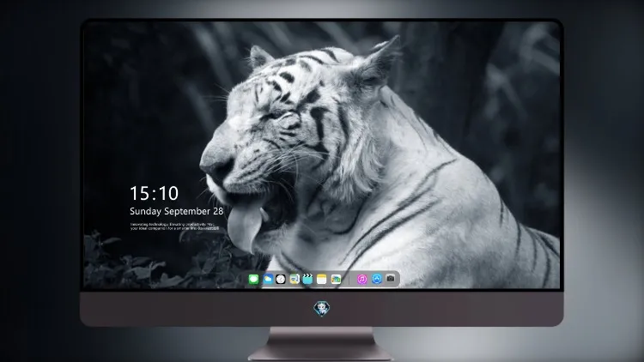Open the Photos gallery app in dock
Image resolution: width=644 pixels, height=362 pixels.
pyautogui.click(x=336, y=279)
